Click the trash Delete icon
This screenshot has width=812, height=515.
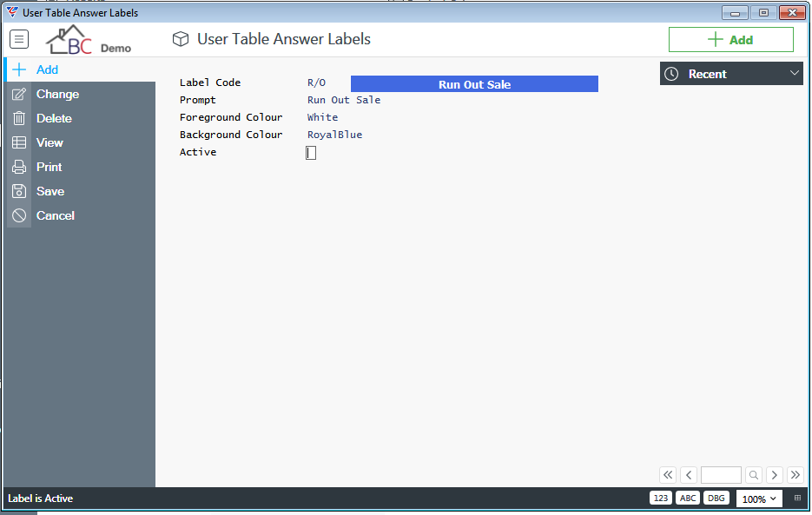(x=19, y=118)
